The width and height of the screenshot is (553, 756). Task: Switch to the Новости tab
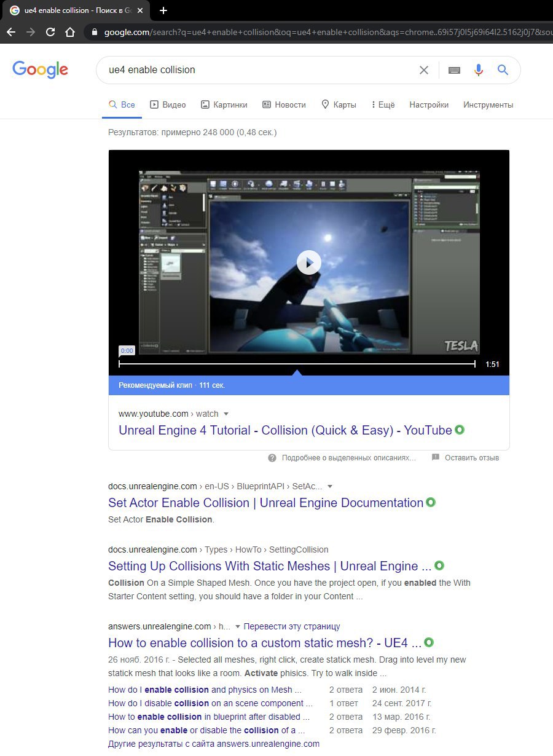(x=284, y=105)
